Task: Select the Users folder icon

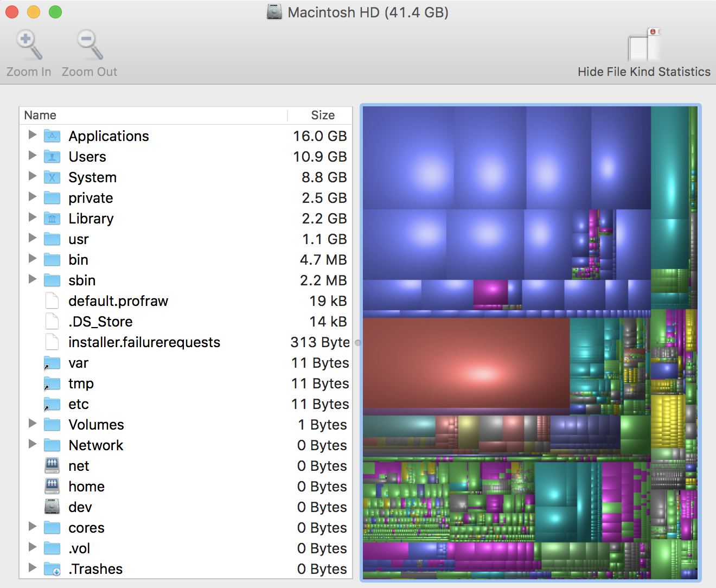Action: point(52,156)
